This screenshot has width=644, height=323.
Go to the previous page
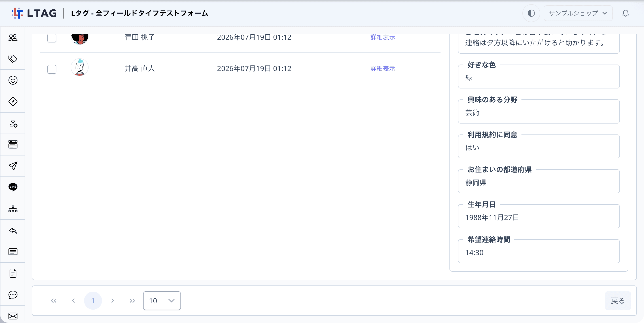pos(73,300)
